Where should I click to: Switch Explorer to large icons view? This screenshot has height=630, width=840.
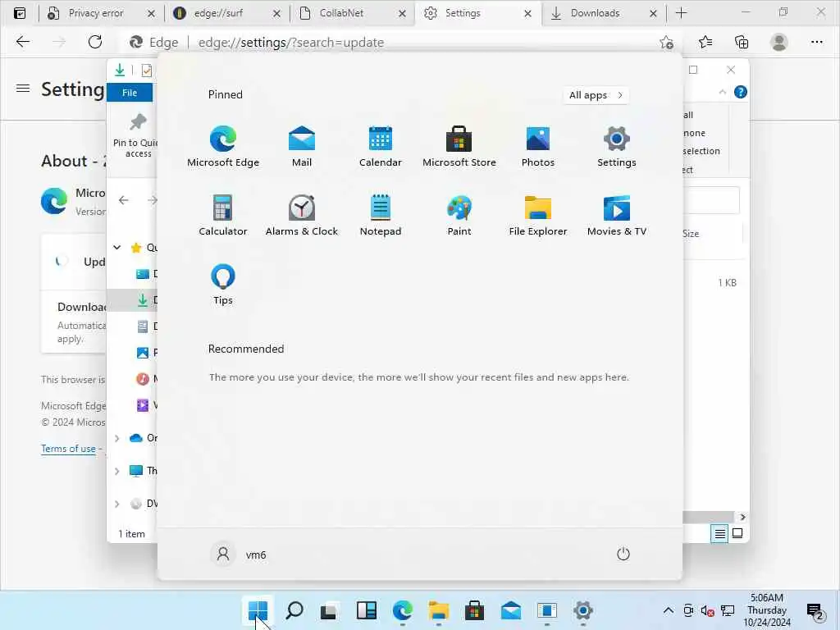coord(737,533)
